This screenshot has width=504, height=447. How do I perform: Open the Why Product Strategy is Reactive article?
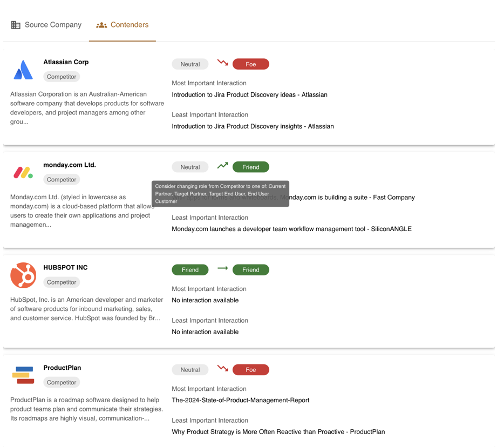[x=278, y=432]
